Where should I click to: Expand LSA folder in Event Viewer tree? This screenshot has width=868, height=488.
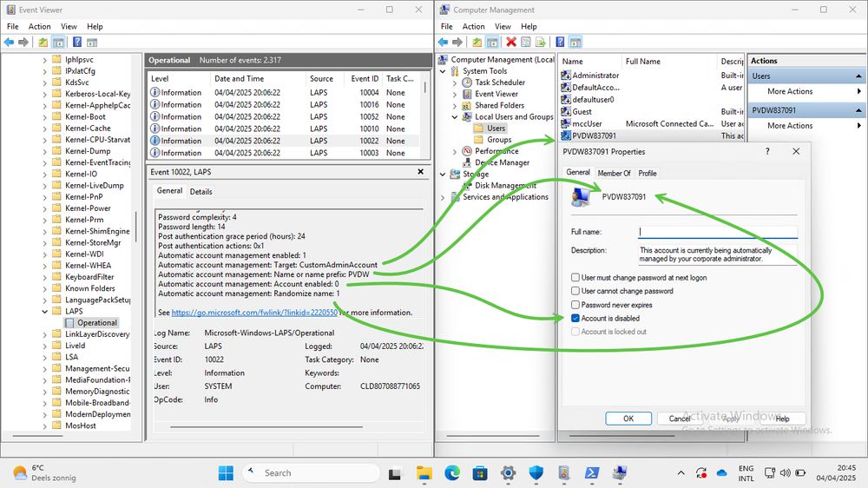click(x=45, y=357)
